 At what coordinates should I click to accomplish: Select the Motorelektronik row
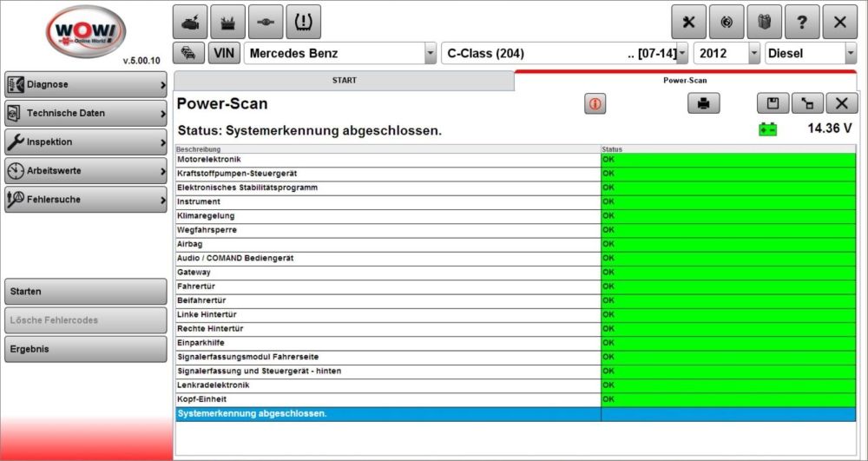coord(516,160)
